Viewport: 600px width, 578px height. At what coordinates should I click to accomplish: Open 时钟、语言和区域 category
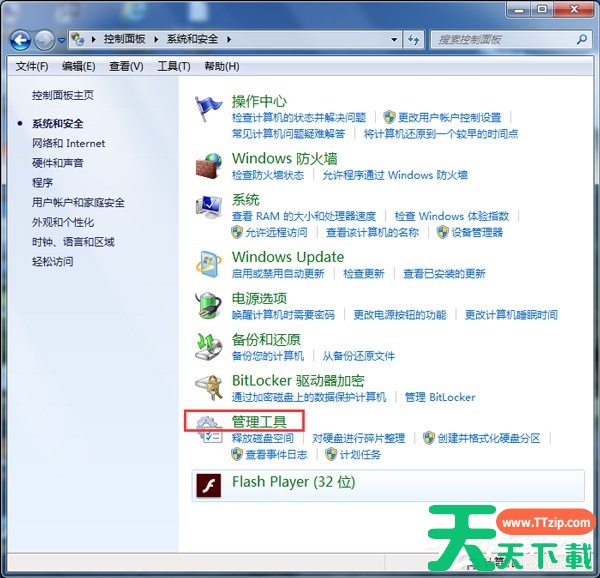(73, 242)
